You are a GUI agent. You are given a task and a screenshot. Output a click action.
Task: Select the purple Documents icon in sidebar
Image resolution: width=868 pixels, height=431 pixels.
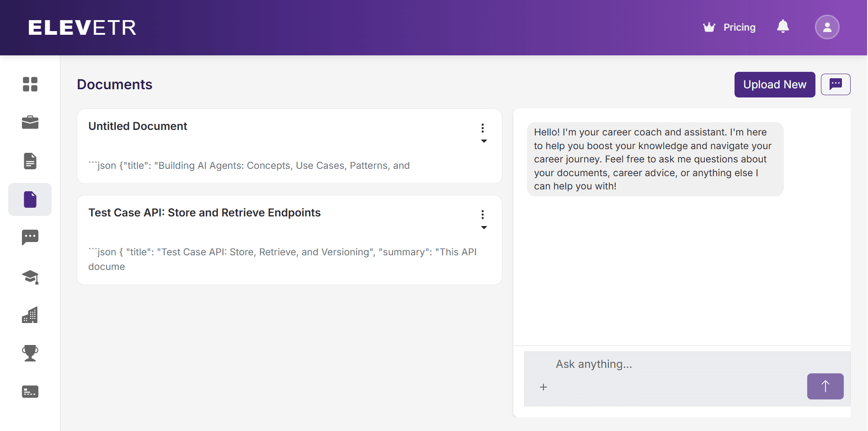[x=30, y=199]
